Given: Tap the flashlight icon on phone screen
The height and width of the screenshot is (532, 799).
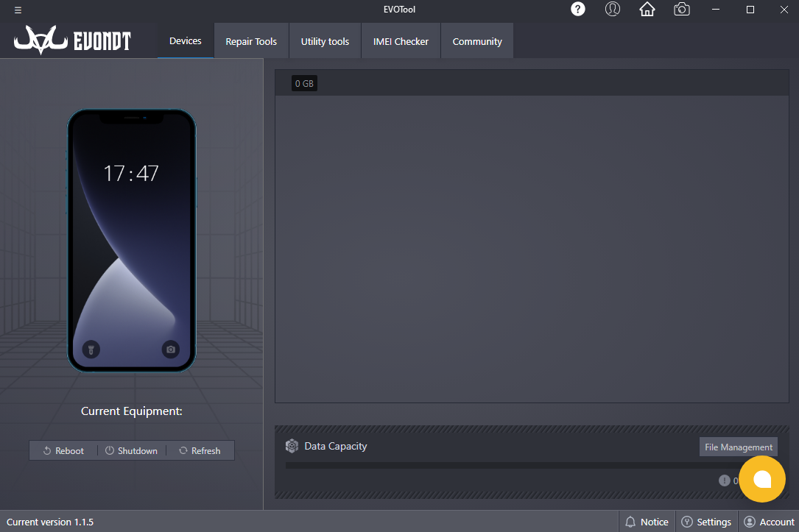Looking at the screenshot, I should click(x=91, y=350).
